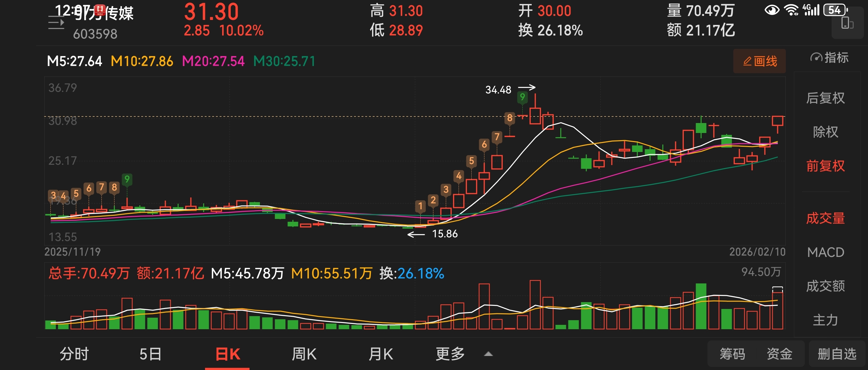
Task: Select 除权 price adjustment mode
Action: [825, 132]
